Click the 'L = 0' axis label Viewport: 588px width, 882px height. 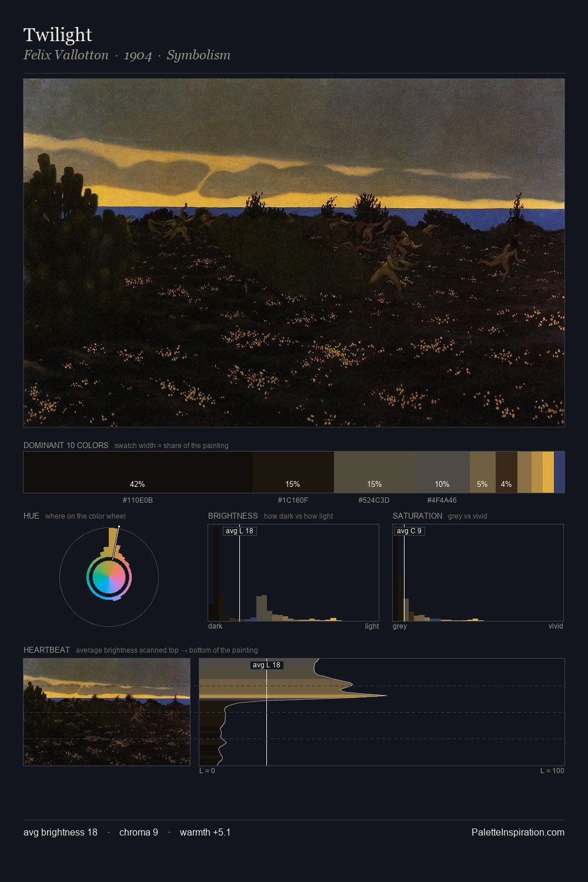[207, 771]
